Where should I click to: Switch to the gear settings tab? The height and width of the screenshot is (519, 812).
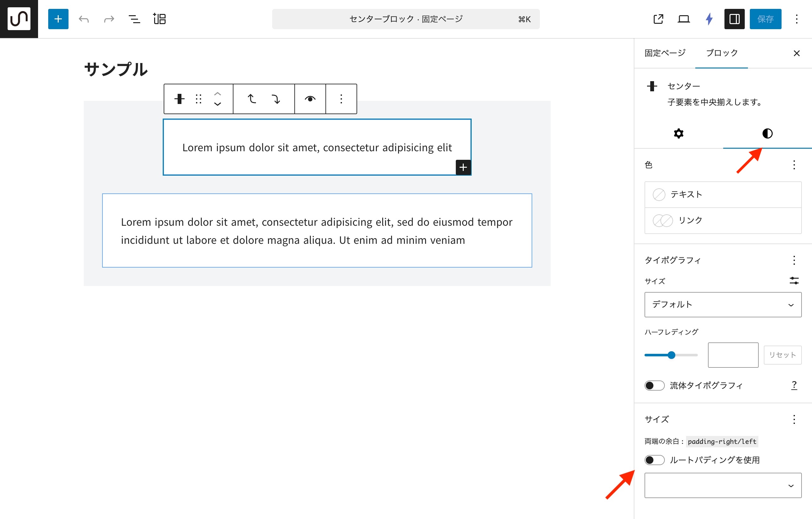678,133
